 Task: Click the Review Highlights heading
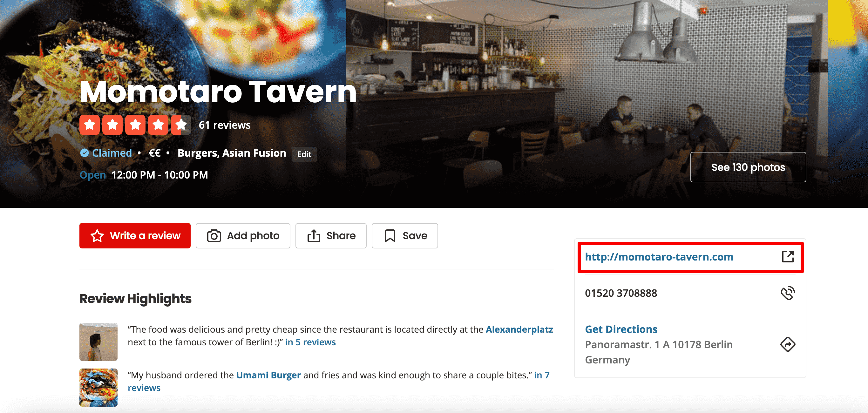[135, 298]
